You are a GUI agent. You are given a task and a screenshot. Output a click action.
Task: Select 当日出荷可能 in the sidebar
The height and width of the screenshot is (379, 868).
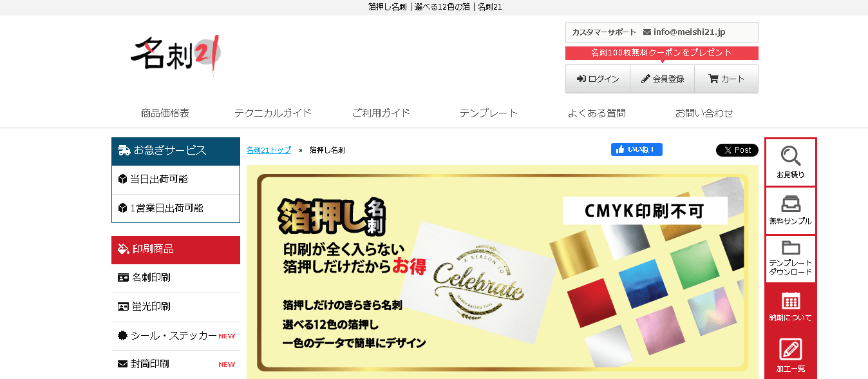[176, 179]
